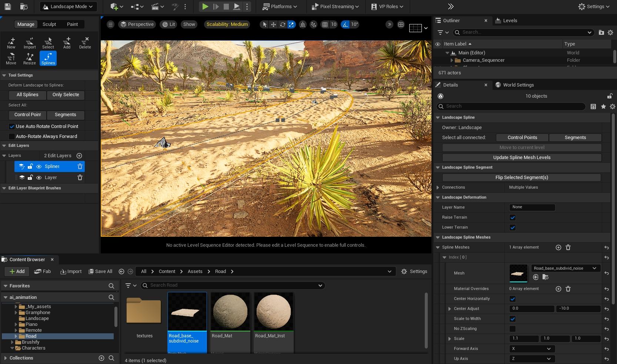Toggle Use Auto Rotate Control Point
Viewport: 617px width, 364px height.
[12, 126]
